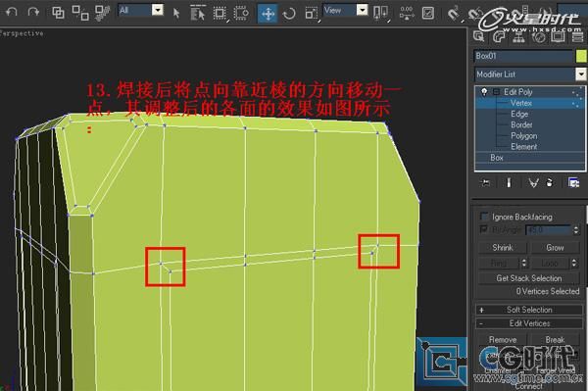The height and width of the screenshot is (391, 588).
Task: Enable the Ignore Backfacing checkbox
Action: [484, 217]
